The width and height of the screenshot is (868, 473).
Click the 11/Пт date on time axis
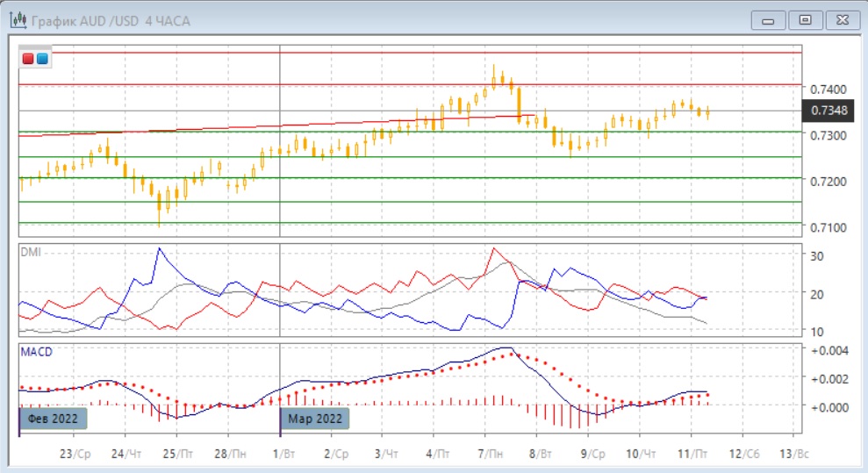click(692, 455)
